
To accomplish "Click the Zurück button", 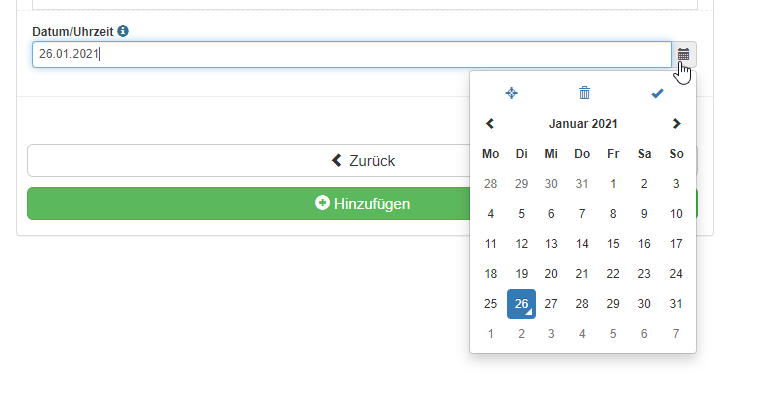I will click(362, 161).
